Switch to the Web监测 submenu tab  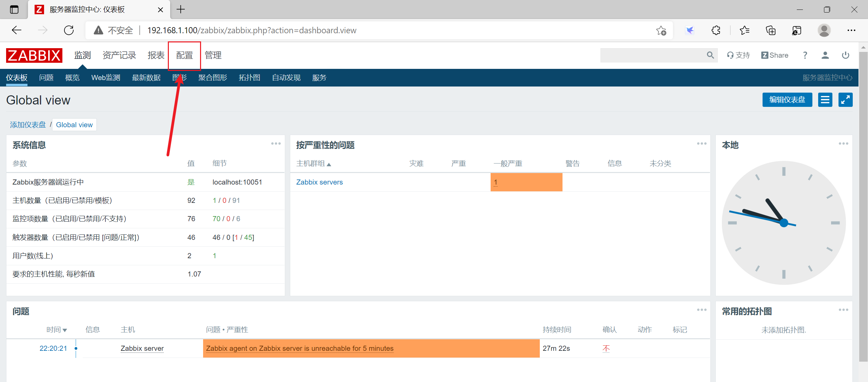point(106,78)
